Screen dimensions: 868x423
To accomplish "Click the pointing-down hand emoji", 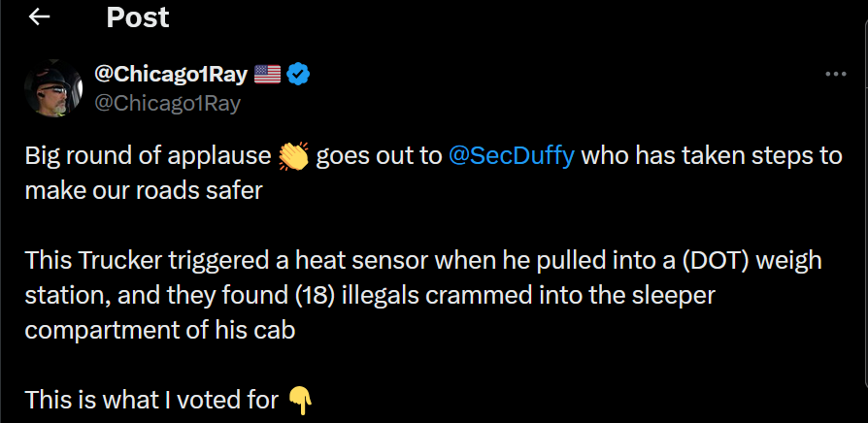I will coord(301,399).
